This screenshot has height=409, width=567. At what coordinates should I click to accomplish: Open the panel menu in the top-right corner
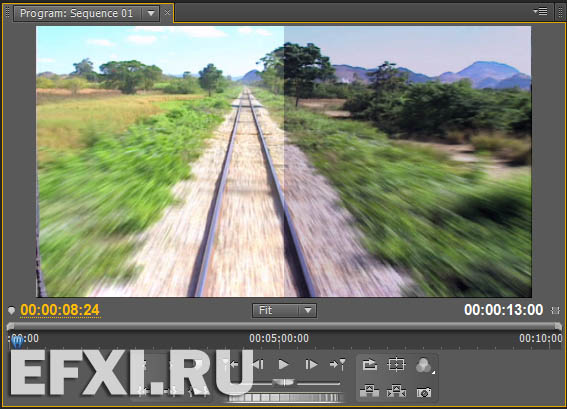pyautogui.click(x=541, y=12)
